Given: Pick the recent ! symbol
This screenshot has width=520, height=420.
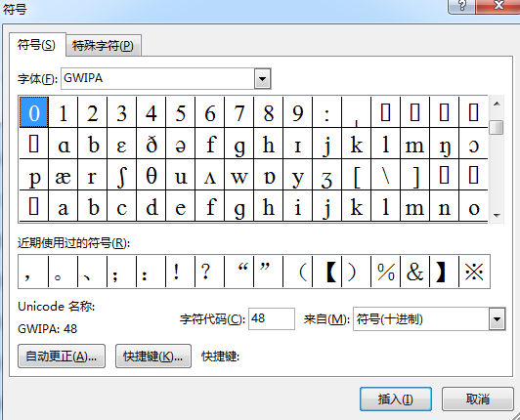Looking at the screenshot, I should [x=181, y=272].
